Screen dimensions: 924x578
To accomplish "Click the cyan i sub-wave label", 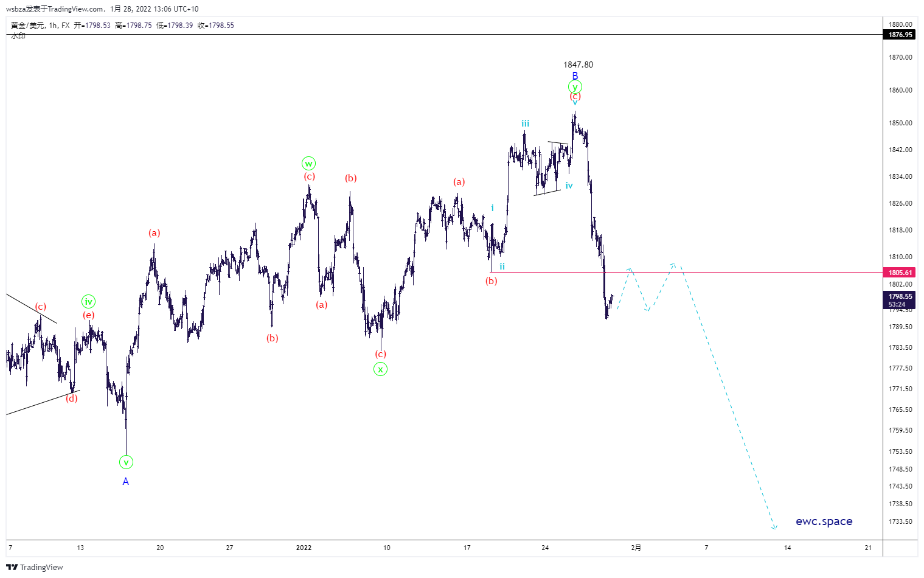I will tap(493, 208).
